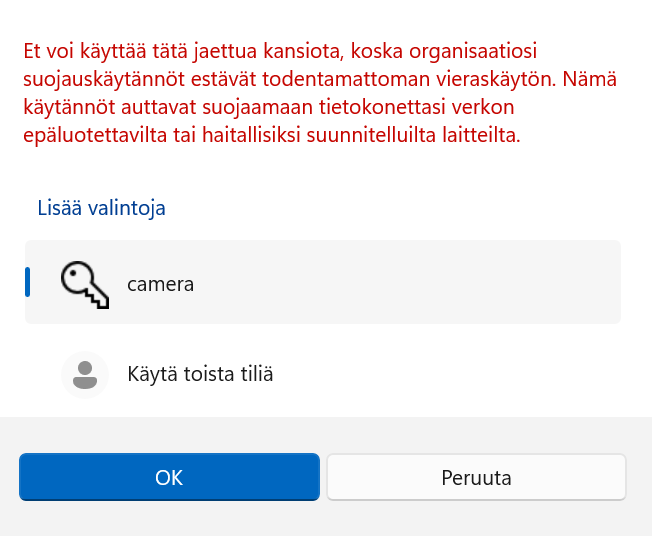This screenshot has width=652, height=536.
Task: Click the Lisää valintoja heading link
Action: 101,208
